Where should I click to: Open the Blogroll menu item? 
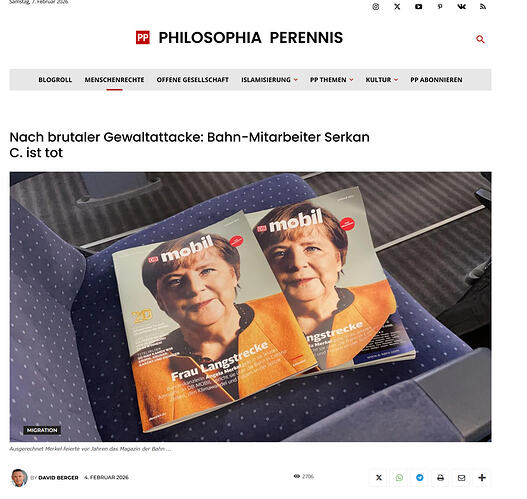pos(55,80)
